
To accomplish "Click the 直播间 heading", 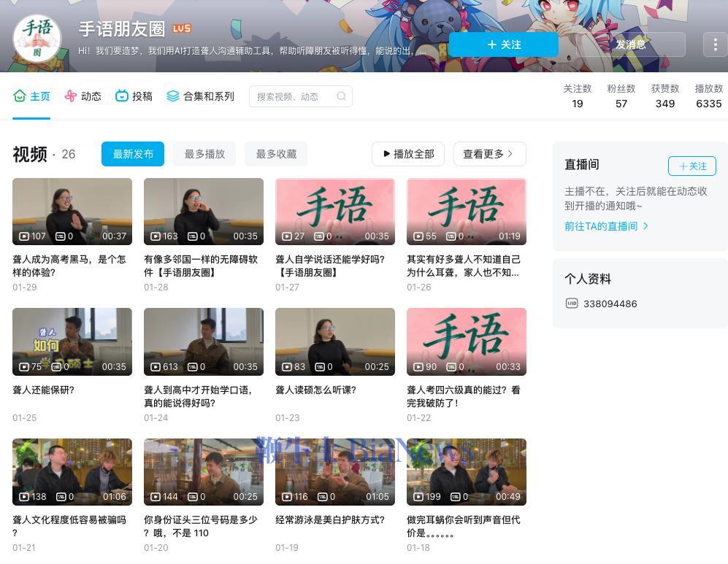I will pos(581,164).
